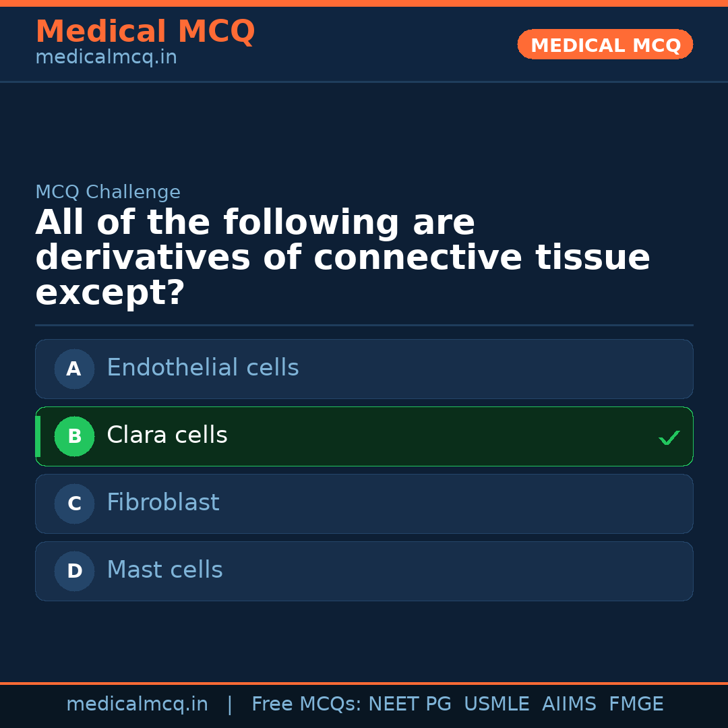Click the circular D badge icon
Viewport: 728px width, 728px height.
click(74, 571)
